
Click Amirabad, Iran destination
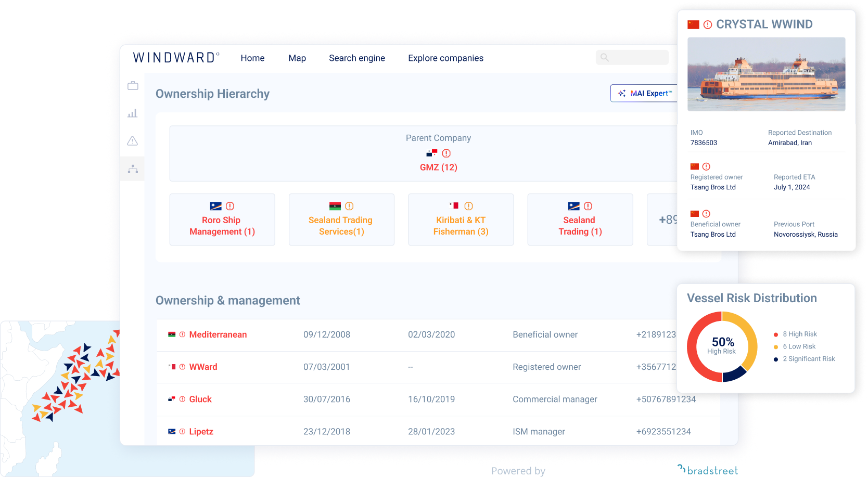(x=790, y=143)
